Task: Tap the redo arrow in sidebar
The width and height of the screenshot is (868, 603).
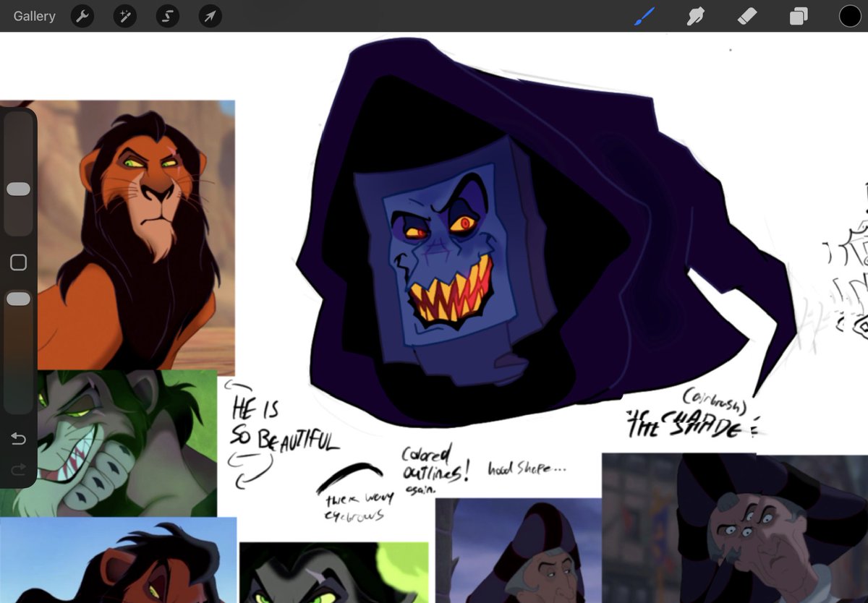Action: click(x=18, y=470)
